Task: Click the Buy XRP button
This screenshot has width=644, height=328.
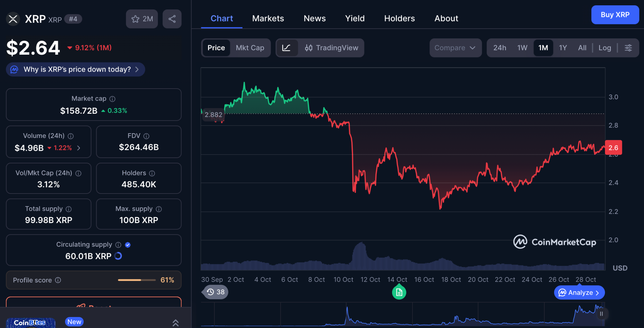Action: (615, 15)
